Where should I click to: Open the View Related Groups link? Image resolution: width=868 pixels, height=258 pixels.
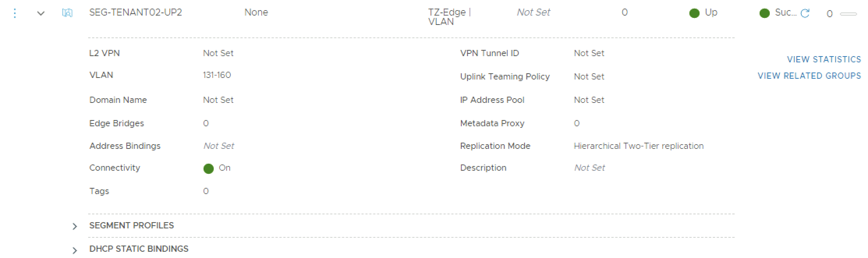click(x=809, y=76)
